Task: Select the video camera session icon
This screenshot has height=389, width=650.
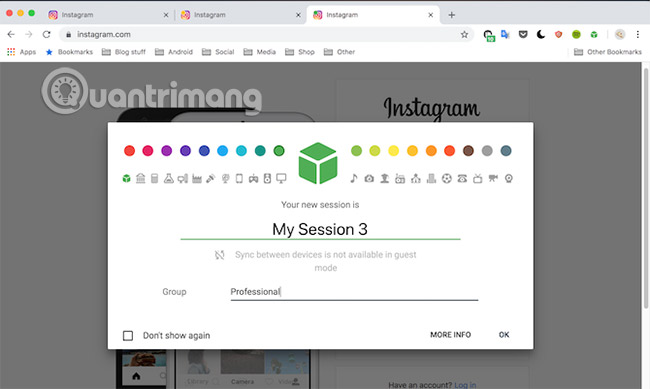Action: (x=493, y=179)
